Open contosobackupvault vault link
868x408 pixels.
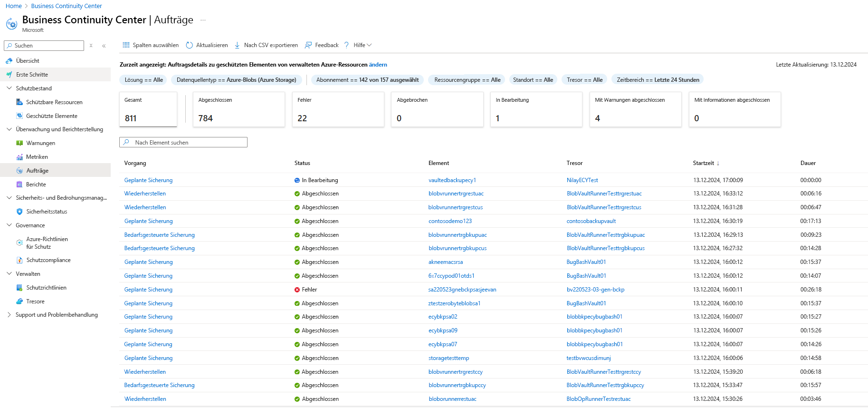tap(591, 221)
